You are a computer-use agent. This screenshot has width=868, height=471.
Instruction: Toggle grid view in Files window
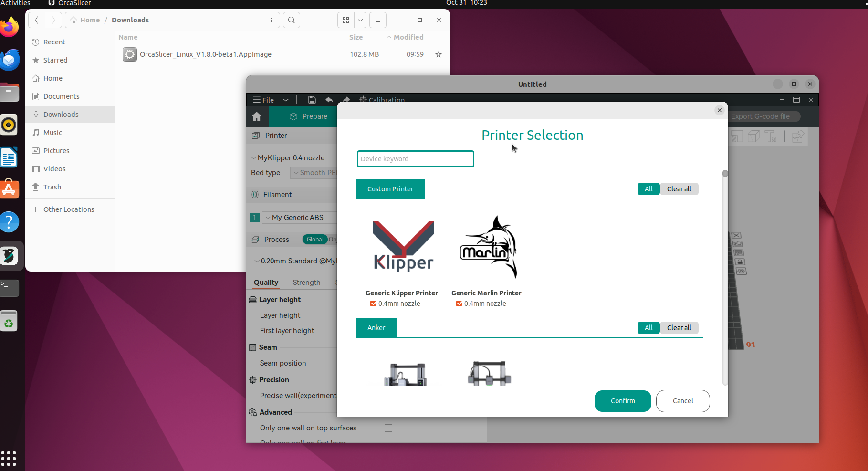pyautogui.click(x=346, y=20)
